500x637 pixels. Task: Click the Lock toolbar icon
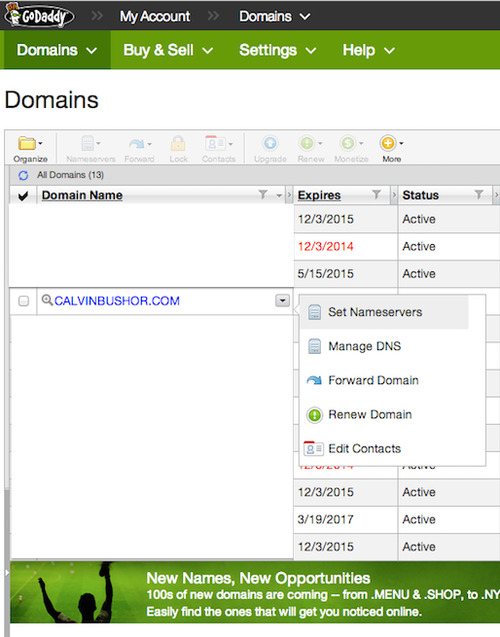pos(178,143)
